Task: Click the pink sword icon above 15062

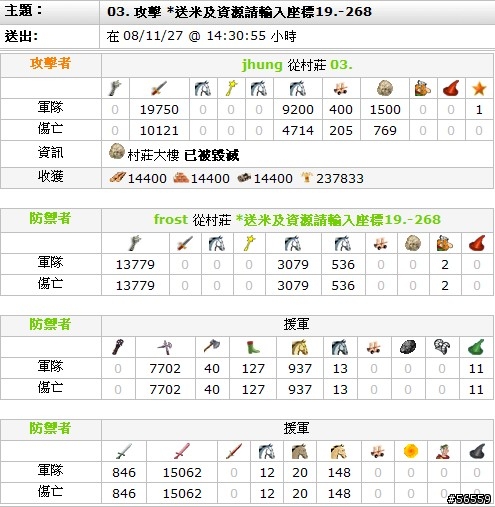Action: [182, 451]
